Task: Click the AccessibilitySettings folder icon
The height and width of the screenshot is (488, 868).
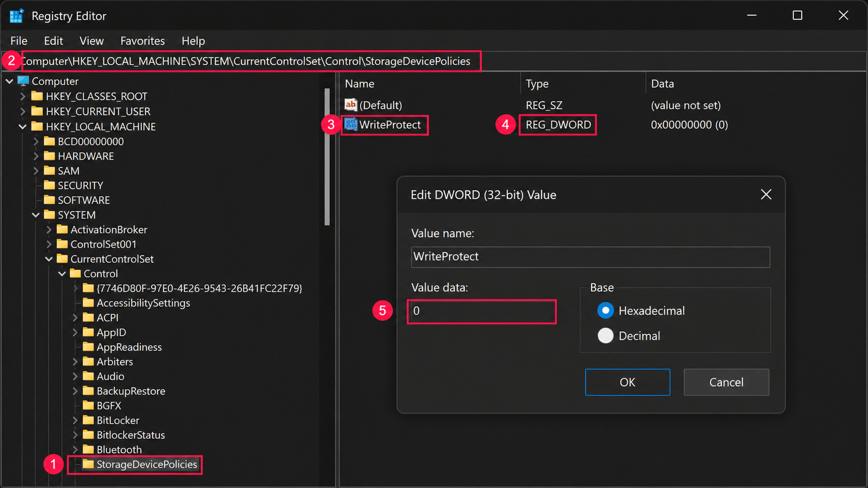Action: [88, 303]
